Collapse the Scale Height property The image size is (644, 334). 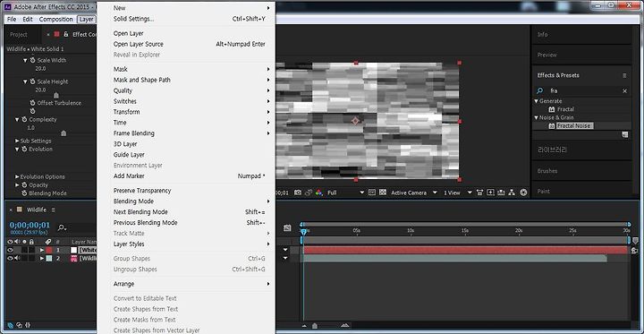coord(25,81)
